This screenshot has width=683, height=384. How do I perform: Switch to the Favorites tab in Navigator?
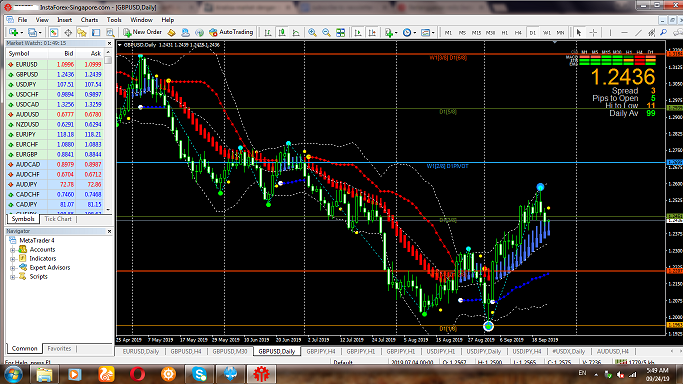(59, 348)
